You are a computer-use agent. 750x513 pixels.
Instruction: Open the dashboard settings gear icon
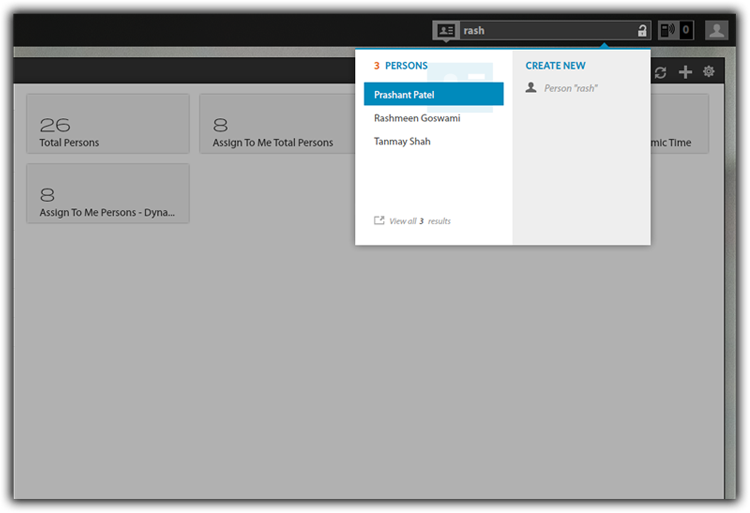(x=708, y=71)
